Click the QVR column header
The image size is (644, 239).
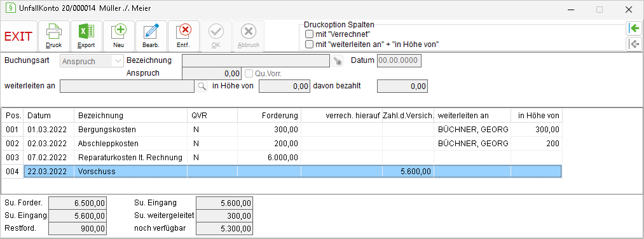212,116
